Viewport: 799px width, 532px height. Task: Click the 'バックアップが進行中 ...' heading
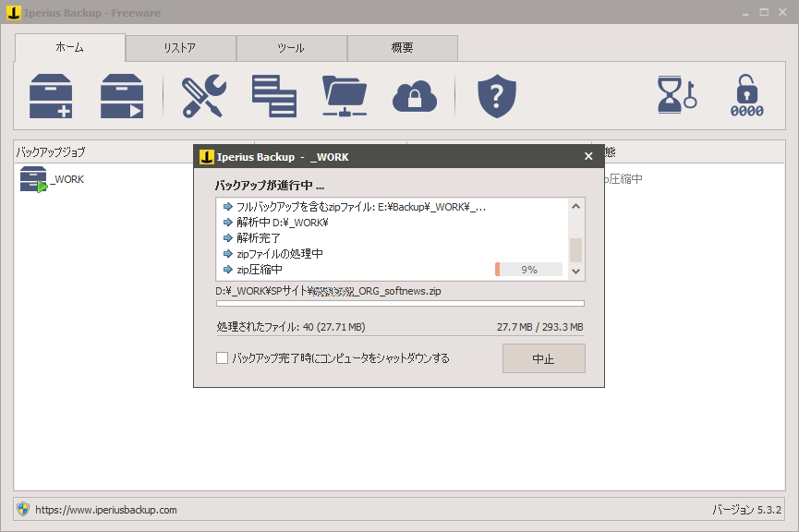(x=270, y=186)
